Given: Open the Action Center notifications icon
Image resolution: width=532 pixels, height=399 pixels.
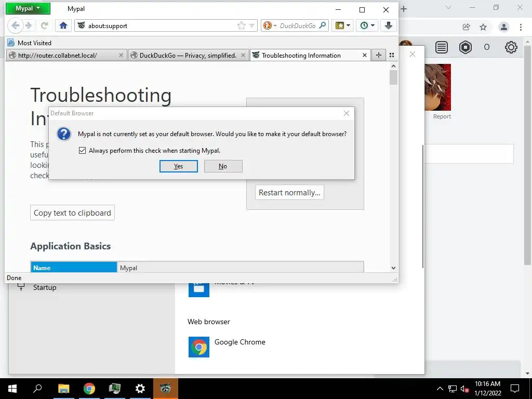Looking at the screenshot, I should pos(515,389).
